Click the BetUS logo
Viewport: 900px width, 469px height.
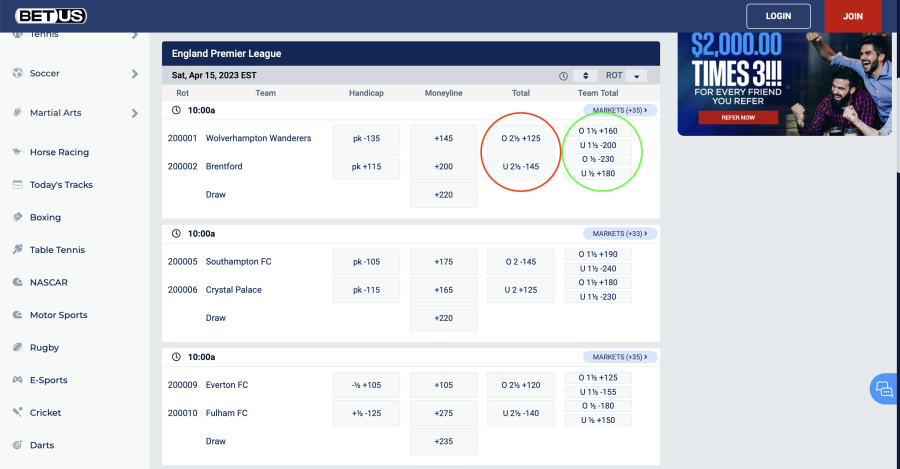51,15
